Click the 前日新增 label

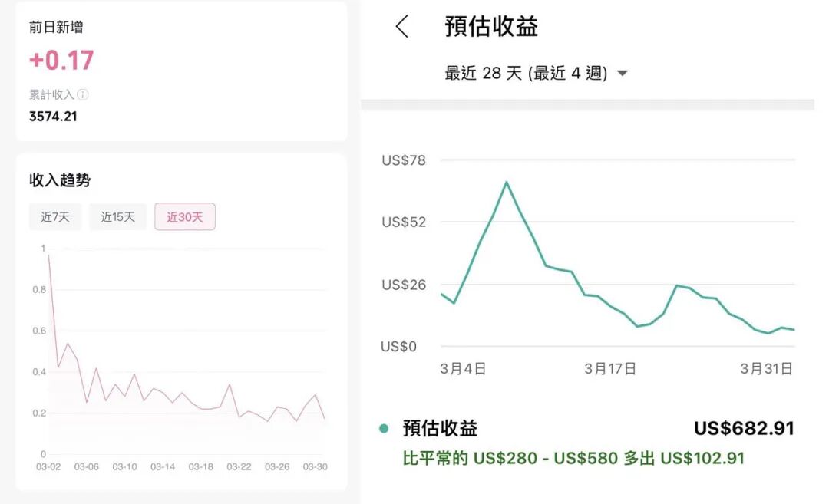(56, 27)
